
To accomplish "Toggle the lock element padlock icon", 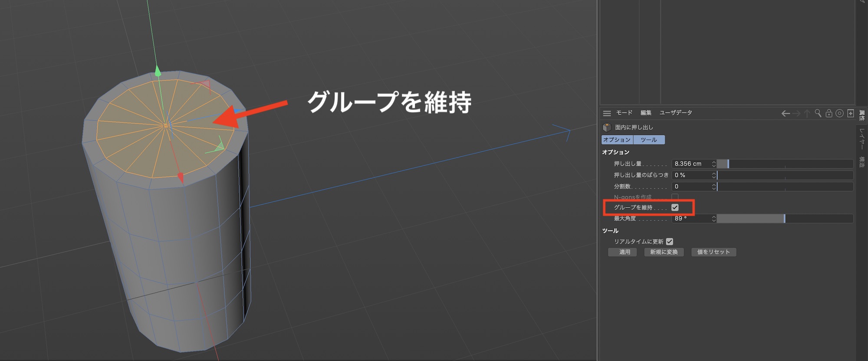I will click(829, 113).
